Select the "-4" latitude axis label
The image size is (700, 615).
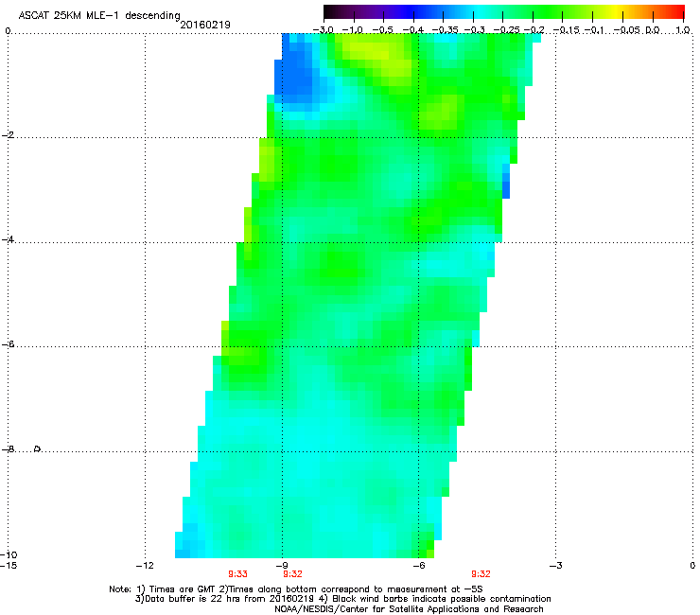8,239
